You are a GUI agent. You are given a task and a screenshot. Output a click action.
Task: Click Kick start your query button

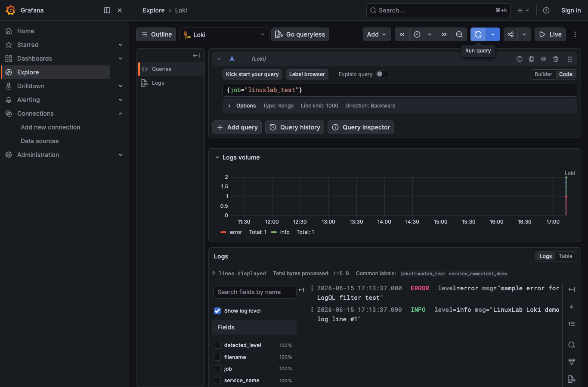point(252,74)
